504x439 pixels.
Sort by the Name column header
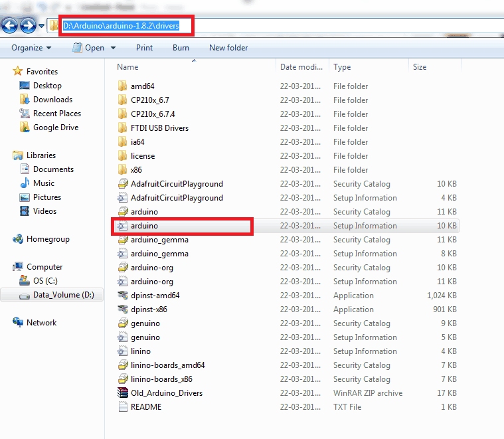coord(127,67)
